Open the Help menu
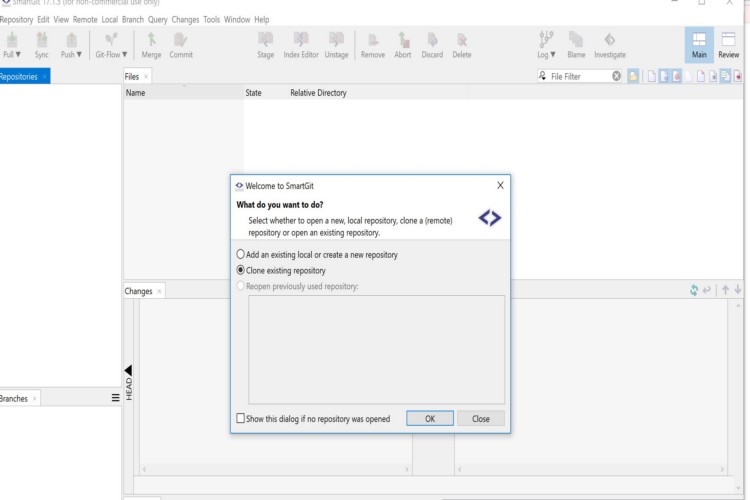Screen dimensions: 750x500 point(262,20)
